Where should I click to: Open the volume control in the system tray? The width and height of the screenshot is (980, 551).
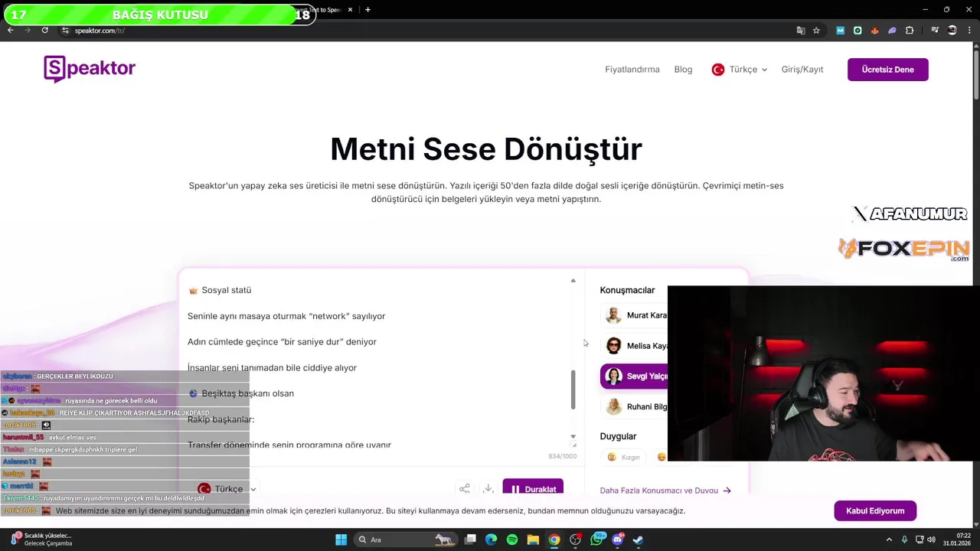(x=931, y=540)
